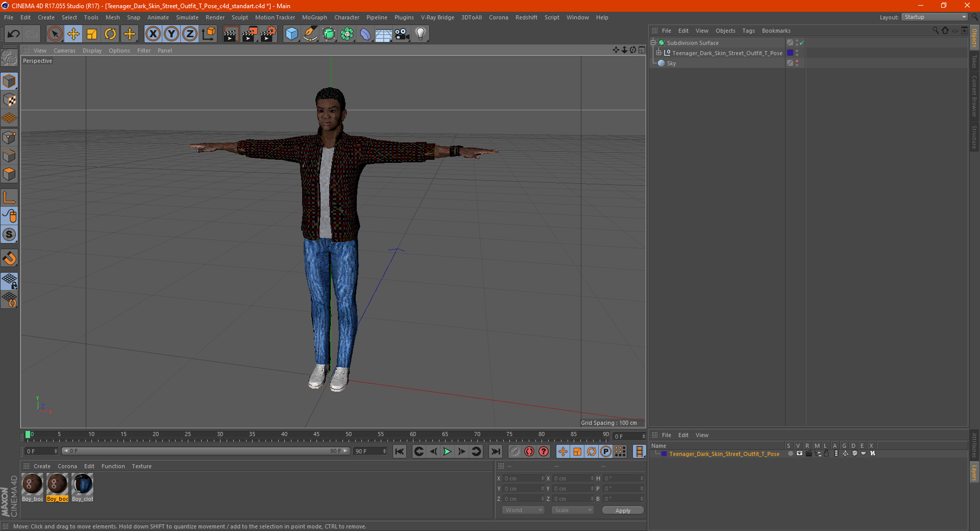Toggle Subdivision Surface enable checkmark
The image size is (980, 531).
click(801, 43)
